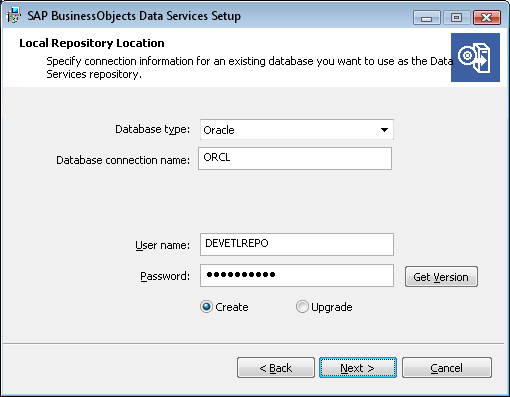Click the Password label

pyautogui.click(x=165, y=276)
